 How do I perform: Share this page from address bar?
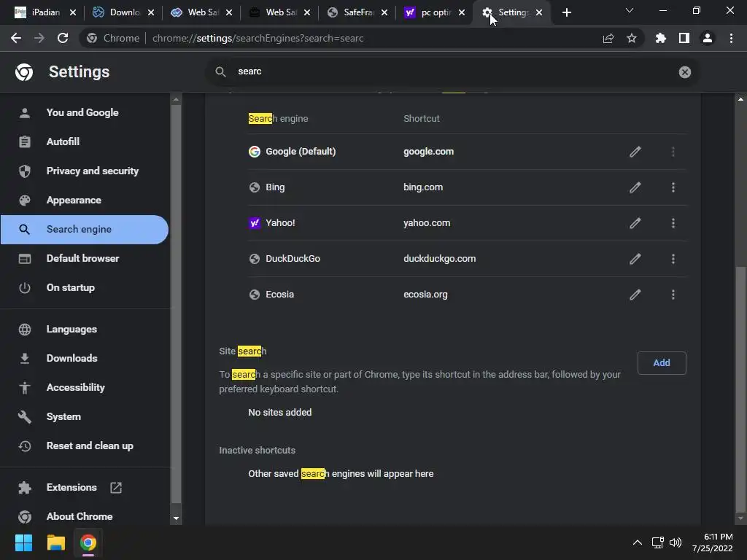click(x=608, y=38)
